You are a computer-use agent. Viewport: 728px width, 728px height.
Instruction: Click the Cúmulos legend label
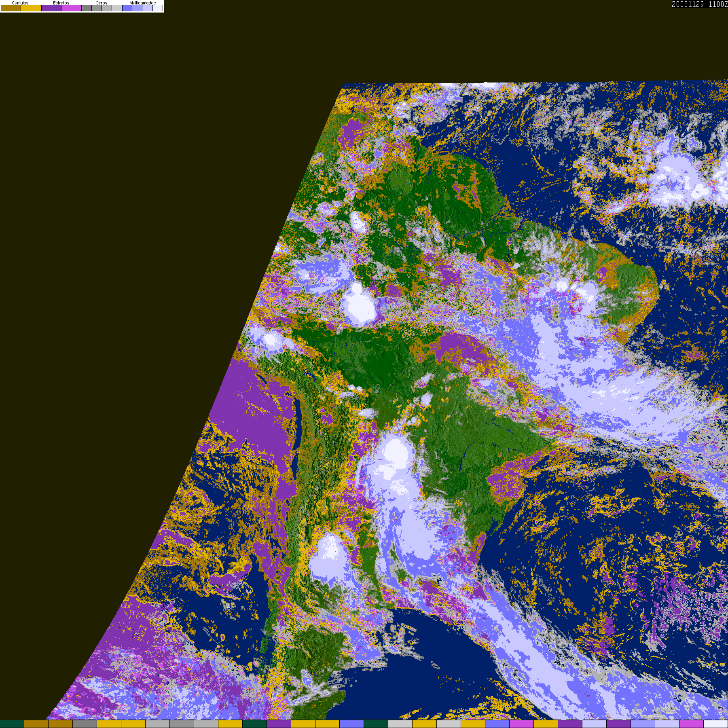click(20, 3)
